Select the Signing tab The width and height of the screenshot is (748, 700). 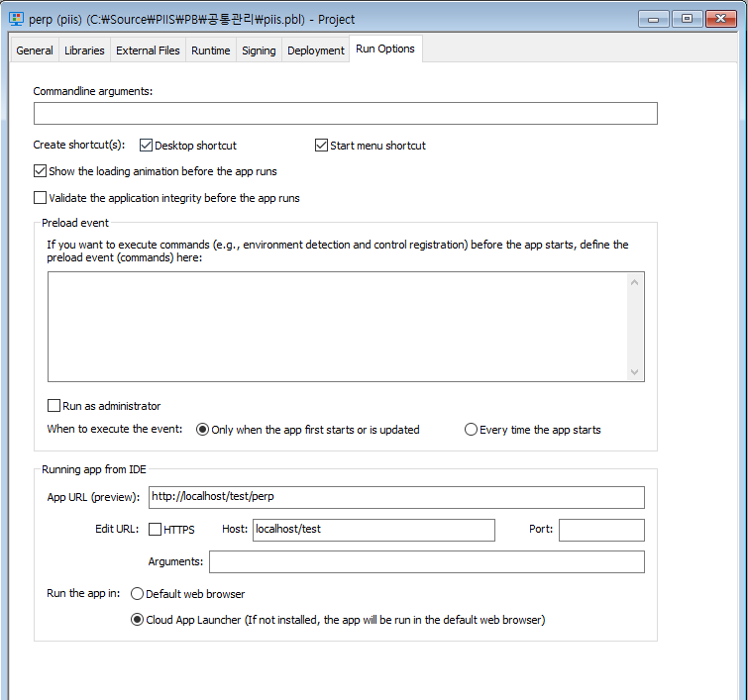coord(259,50)
